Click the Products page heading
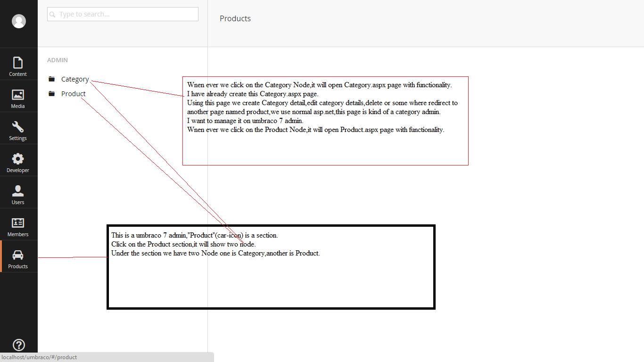Image resolution: width=644 pixels, height=362 pixels. click(235, 19)
